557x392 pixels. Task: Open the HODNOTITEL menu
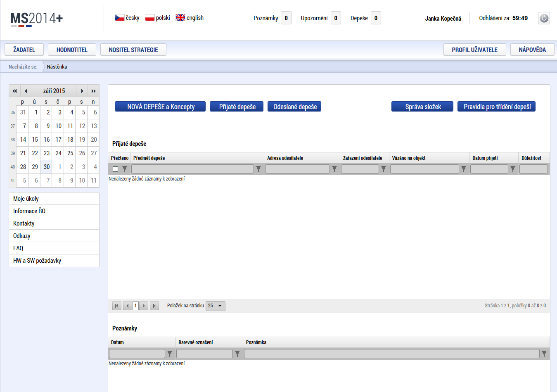[x=72, y=50]
